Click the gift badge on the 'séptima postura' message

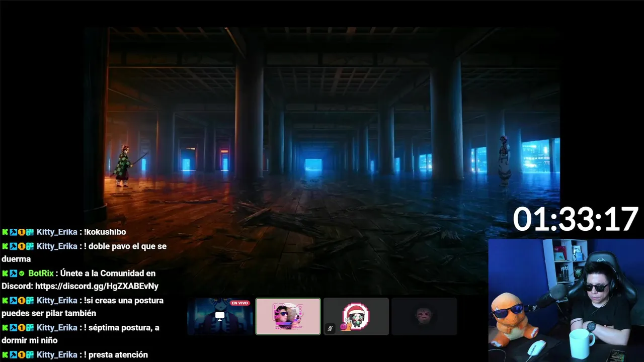[x=30, y=328]
